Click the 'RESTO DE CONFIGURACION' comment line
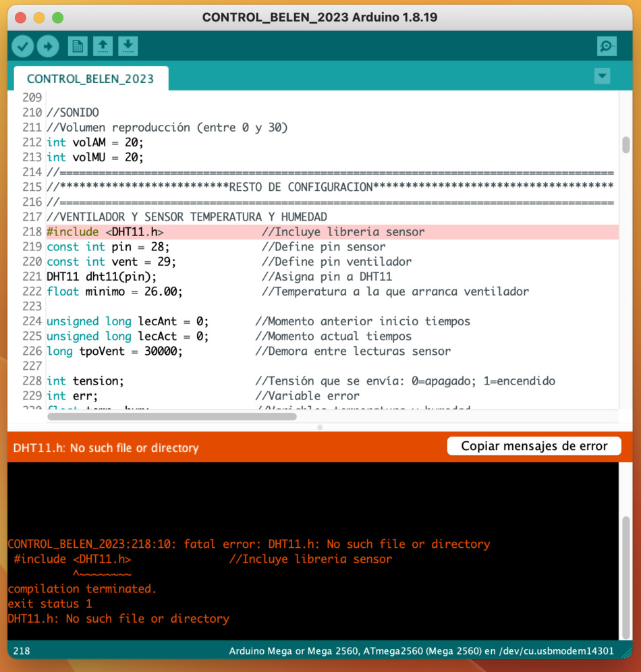 331,188
